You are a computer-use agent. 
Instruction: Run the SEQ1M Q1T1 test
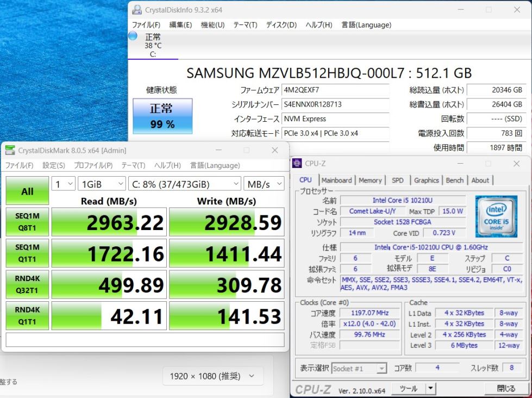(x=27, y=253)
